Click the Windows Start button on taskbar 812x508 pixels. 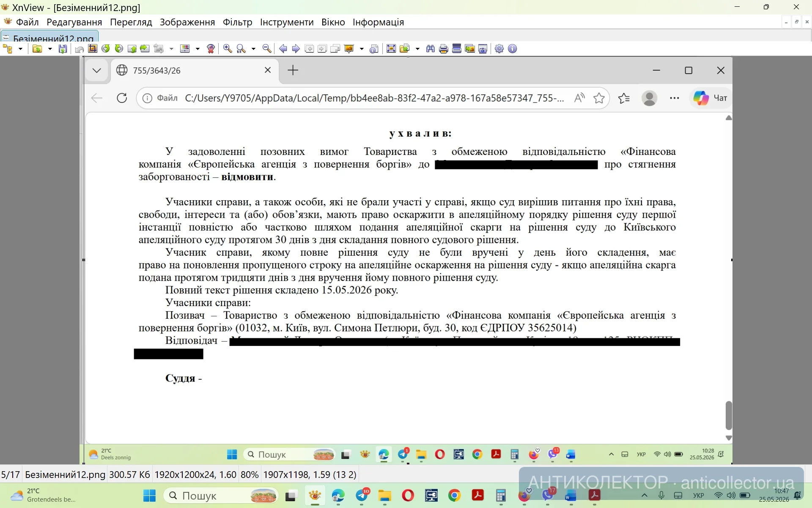tap(149, 496)
